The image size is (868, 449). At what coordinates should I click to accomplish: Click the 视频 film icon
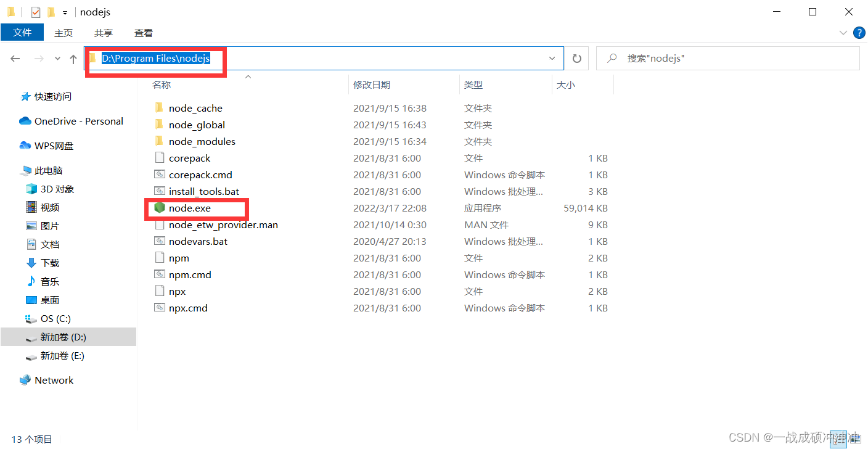click(31, 207)
